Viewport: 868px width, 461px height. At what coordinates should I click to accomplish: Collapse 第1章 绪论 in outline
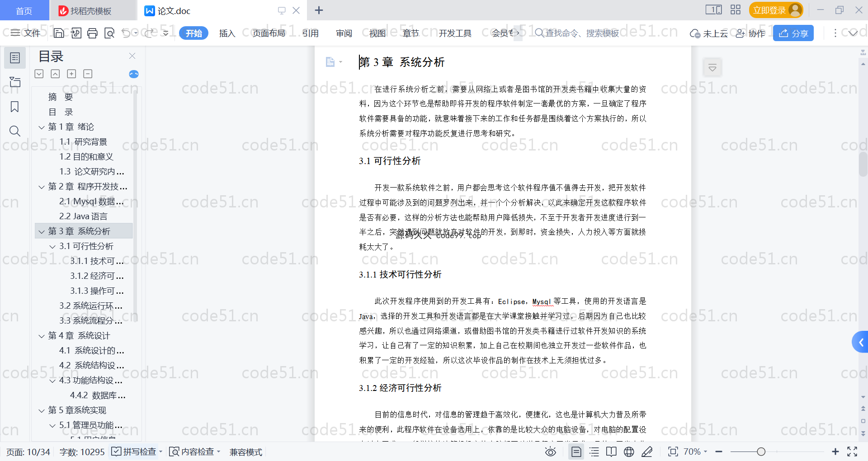pos(42,127)
